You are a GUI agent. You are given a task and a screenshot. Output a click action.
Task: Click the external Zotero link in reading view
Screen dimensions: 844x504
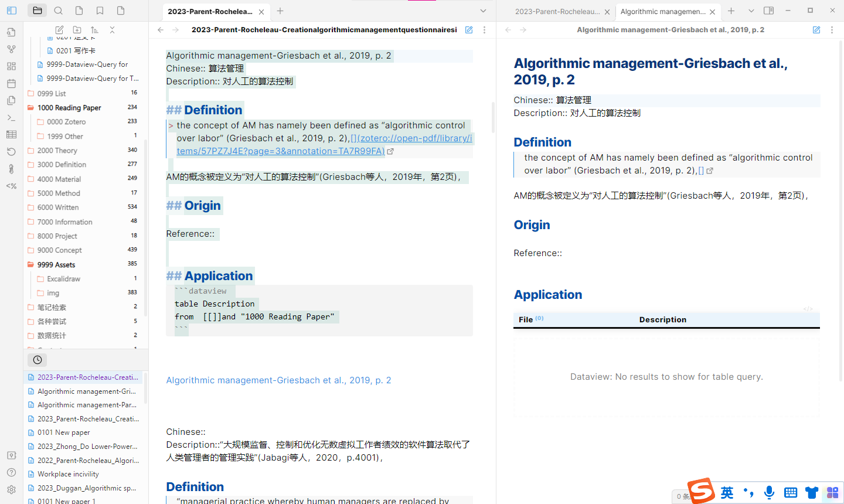(706, 171)
